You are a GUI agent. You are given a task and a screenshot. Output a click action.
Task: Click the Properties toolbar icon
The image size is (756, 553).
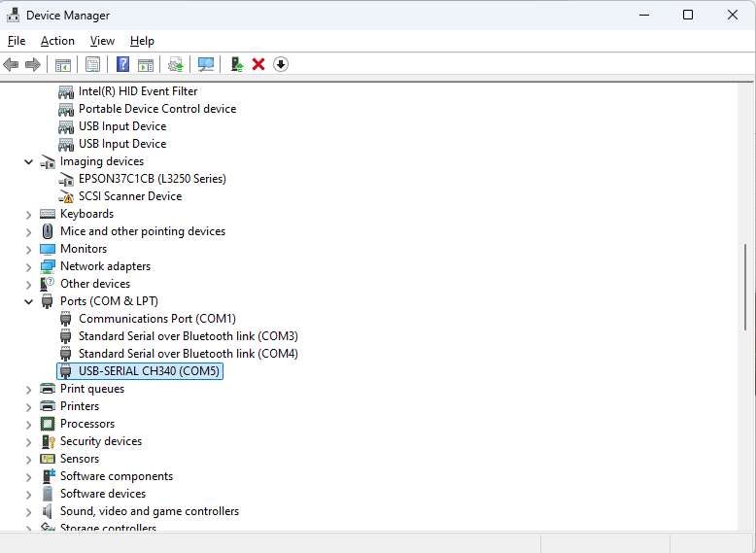(92, 64)
